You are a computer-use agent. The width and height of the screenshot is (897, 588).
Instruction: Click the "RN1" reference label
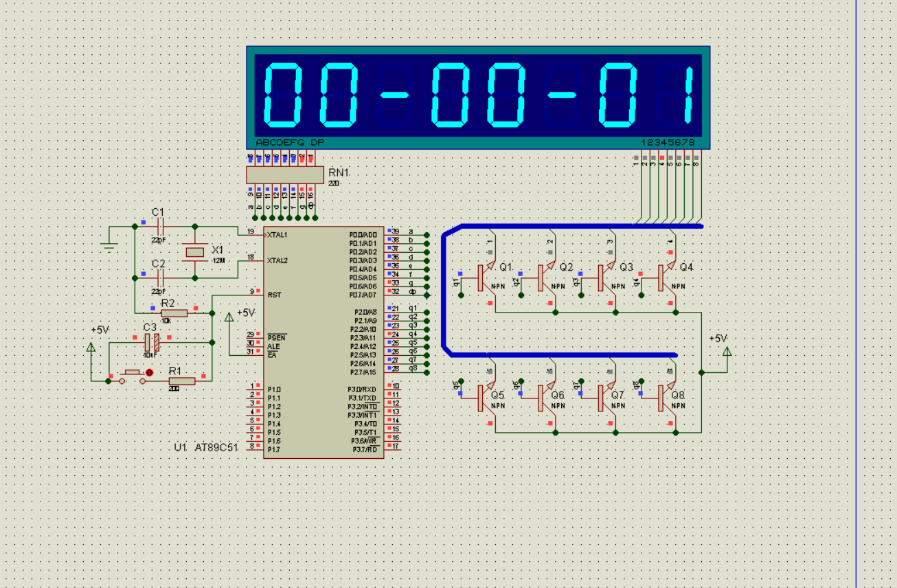pyautogui.click(x=339, y=172)
